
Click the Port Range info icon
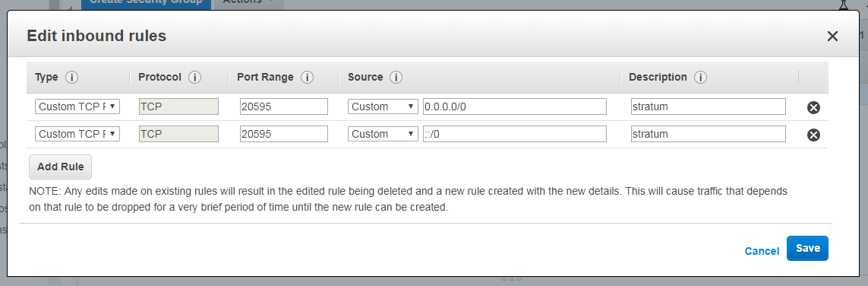[x=308, y=78]
